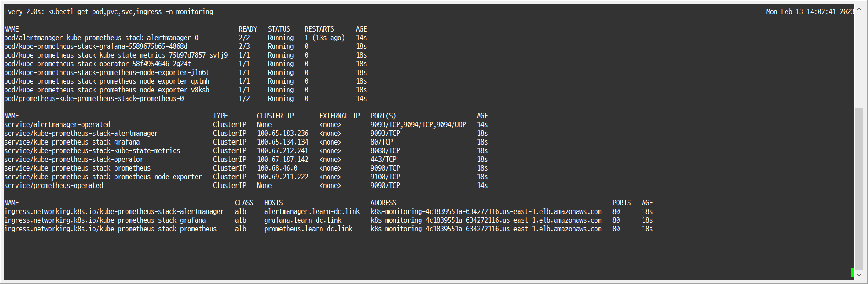Click cluster IP 100.68.46.0
Image resolution: width=868 pixels, height=284 pixels.
pos(277,168)
